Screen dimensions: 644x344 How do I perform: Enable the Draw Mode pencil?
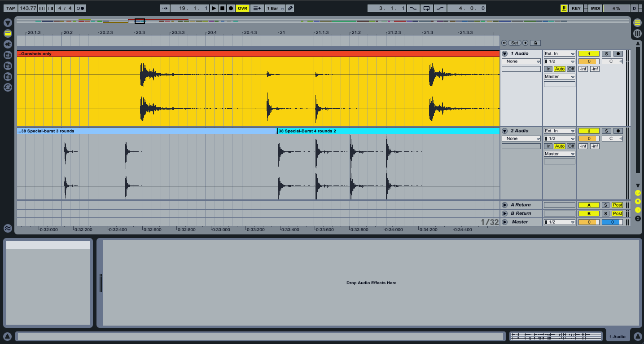[290, 8]
